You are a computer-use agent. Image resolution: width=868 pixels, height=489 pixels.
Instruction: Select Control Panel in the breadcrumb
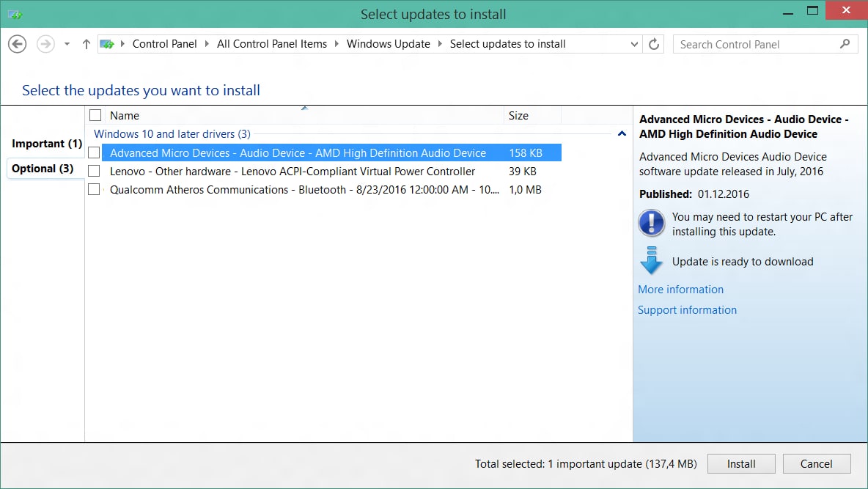click(x=164, y=44)
